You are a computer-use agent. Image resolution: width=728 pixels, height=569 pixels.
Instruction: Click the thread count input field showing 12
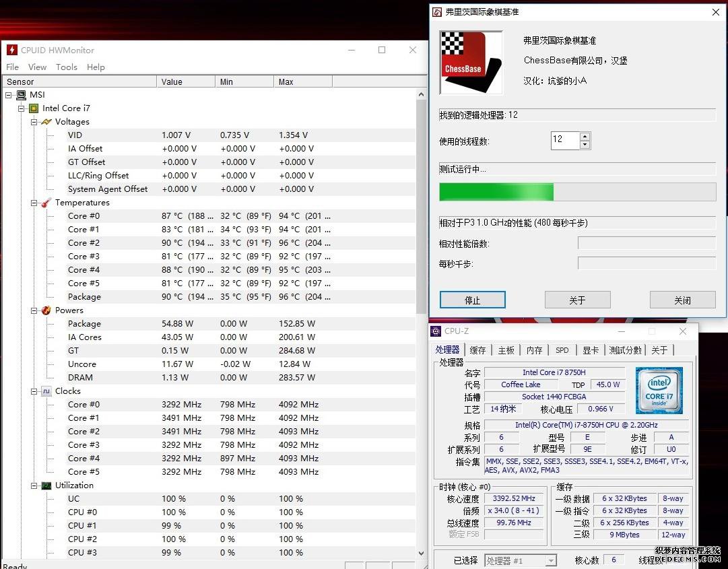tap(566, 141)
